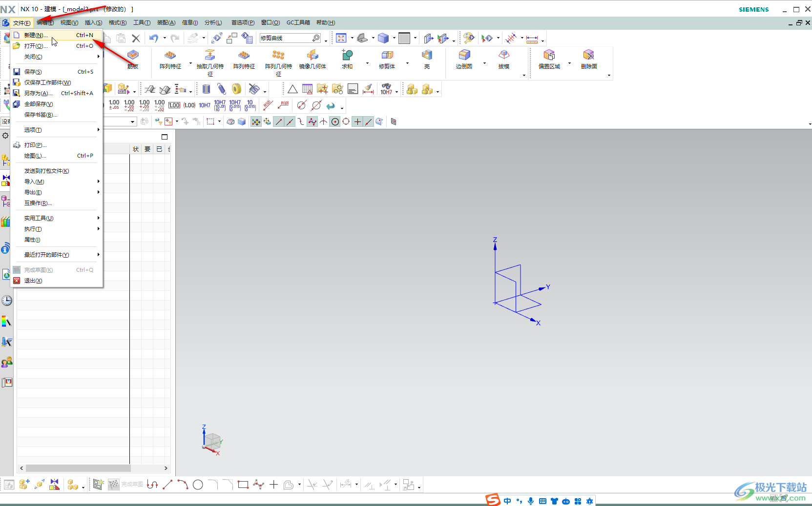Click the 抽取几何特征 tool
This screenshot has height=506, width=812.
point(210,62)
